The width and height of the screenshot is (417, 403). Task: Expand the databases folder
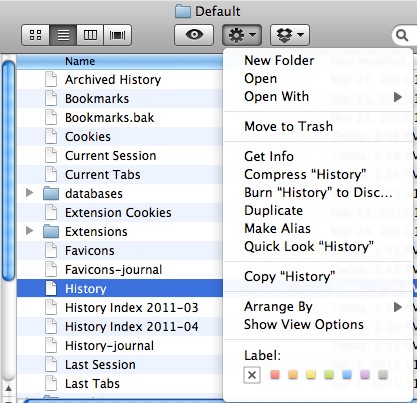click(30, 192)
